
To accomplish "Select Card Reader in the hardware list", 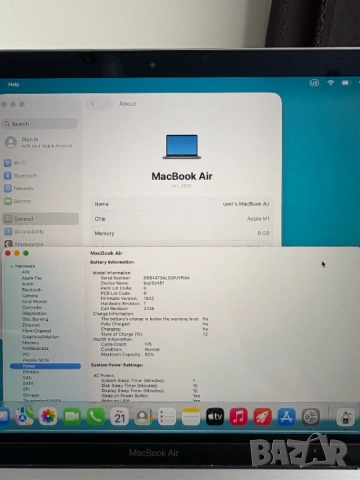I will point(34,301).
